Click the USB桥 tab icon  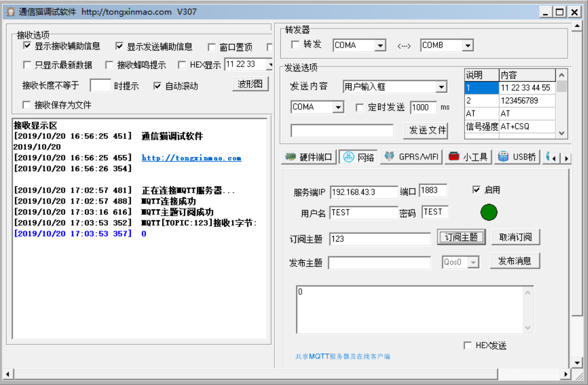point(503,156)
